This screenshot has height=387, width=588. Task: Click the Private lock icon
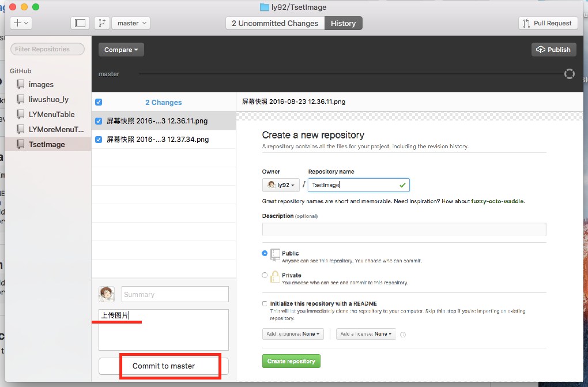pyautogui.click(x=275, y=277)
